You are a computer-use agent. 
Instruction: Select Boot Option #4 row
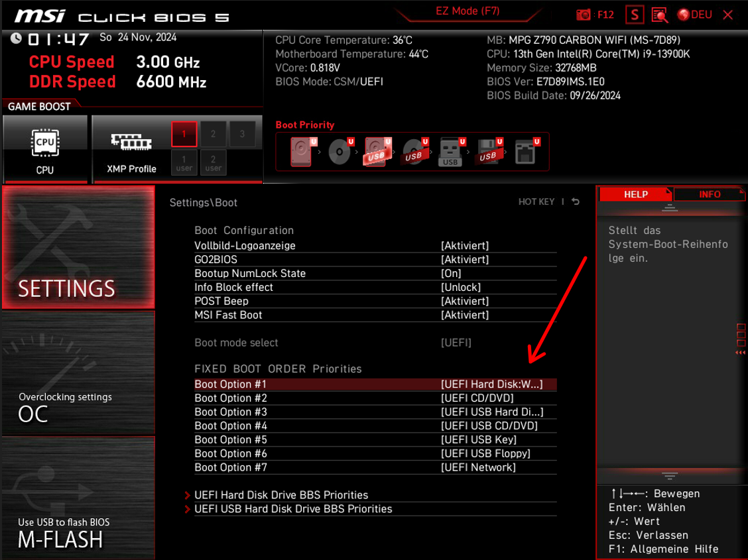[x=375, y=425]
